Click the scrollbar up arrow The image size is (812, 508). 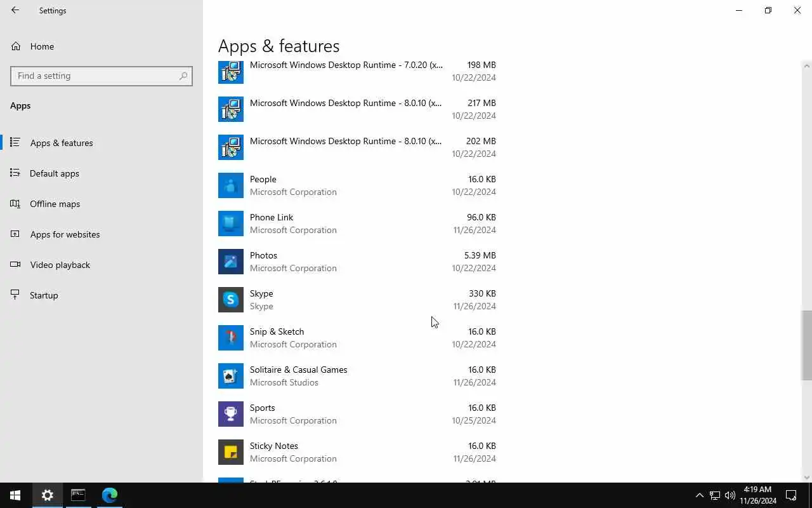point(807,66)
